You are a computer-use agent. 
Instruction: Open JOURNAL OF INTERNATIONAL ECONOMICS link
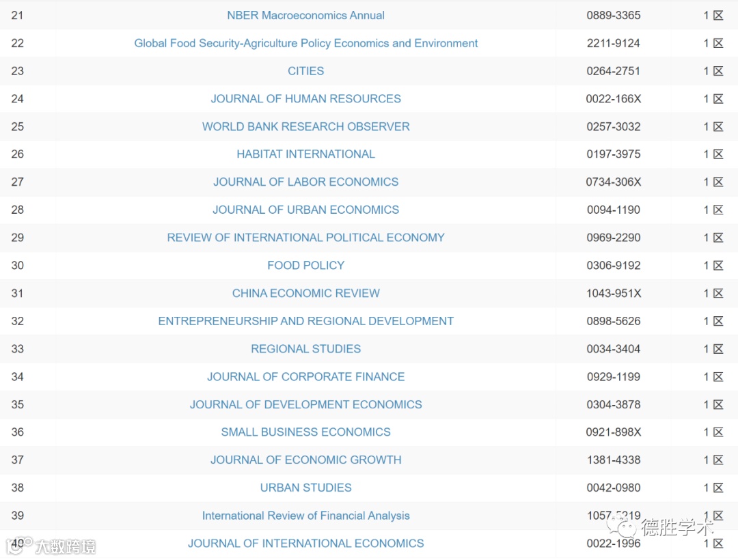306,543
